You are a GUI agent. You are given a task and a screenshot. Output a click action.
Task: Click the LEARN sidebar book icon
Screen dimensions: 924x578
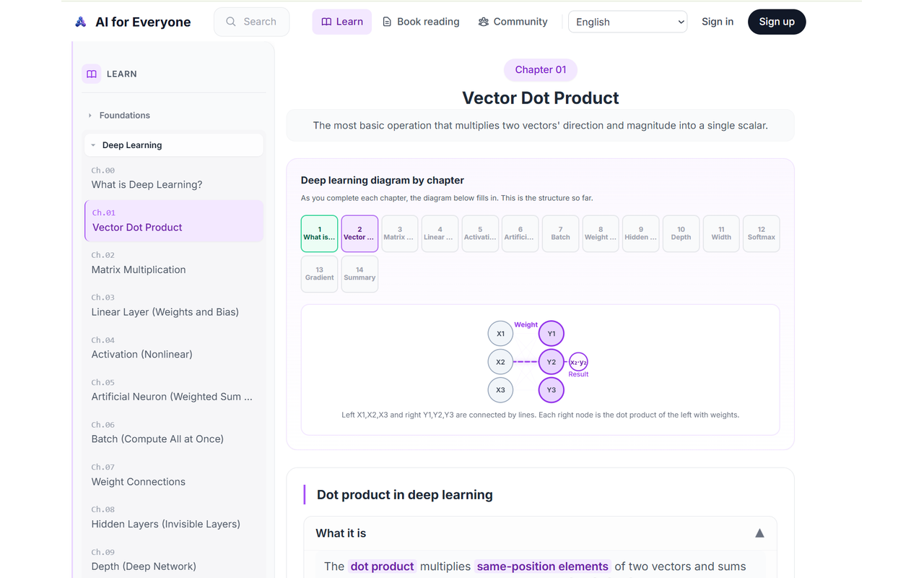click(91, 74)
